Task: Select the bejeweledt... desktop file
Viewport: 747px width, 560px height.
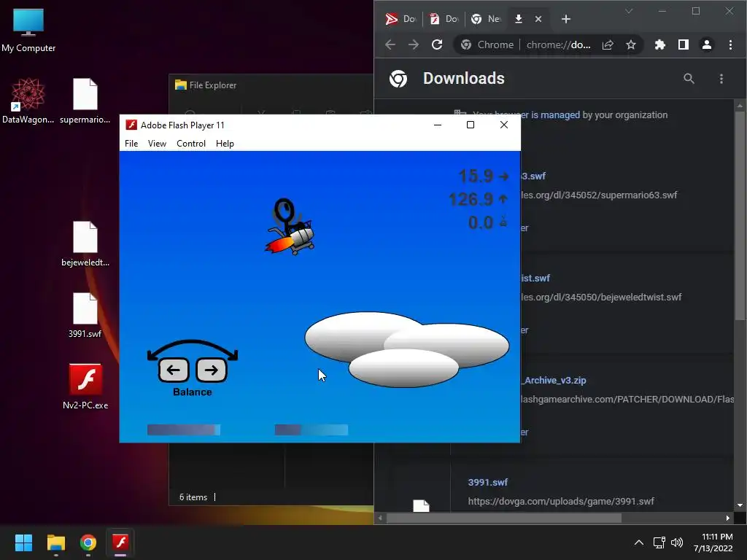Action: coord(85,244)
